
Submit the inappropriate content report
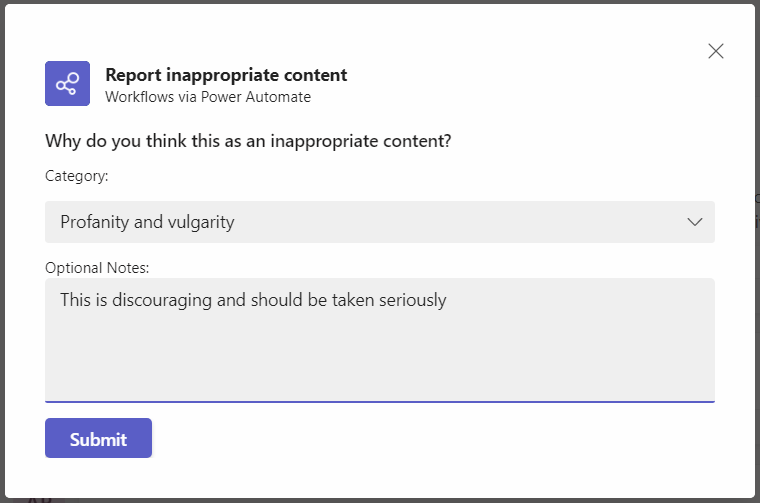point(98,439)
